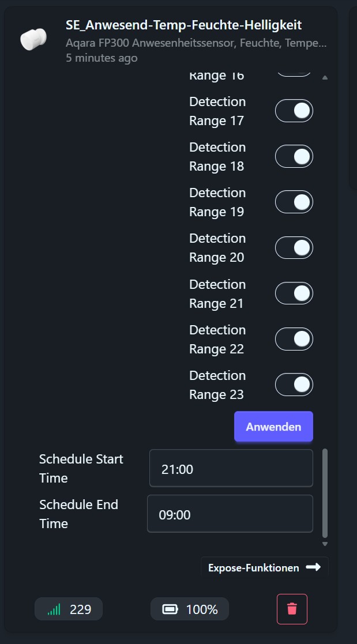Disable Detection Range 18
Viewport: 357px width, 644px height.
click(x=294, y=156)
